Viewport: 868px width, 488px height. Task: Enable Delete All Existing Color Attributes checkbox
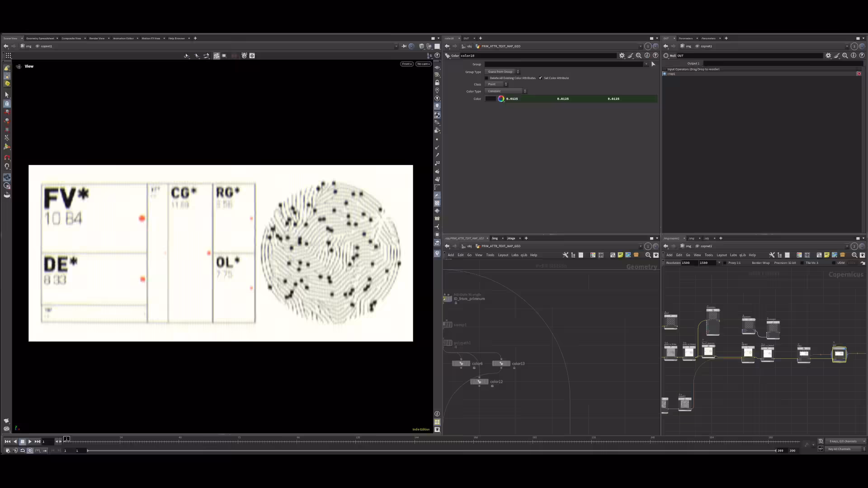click(487, 78)
